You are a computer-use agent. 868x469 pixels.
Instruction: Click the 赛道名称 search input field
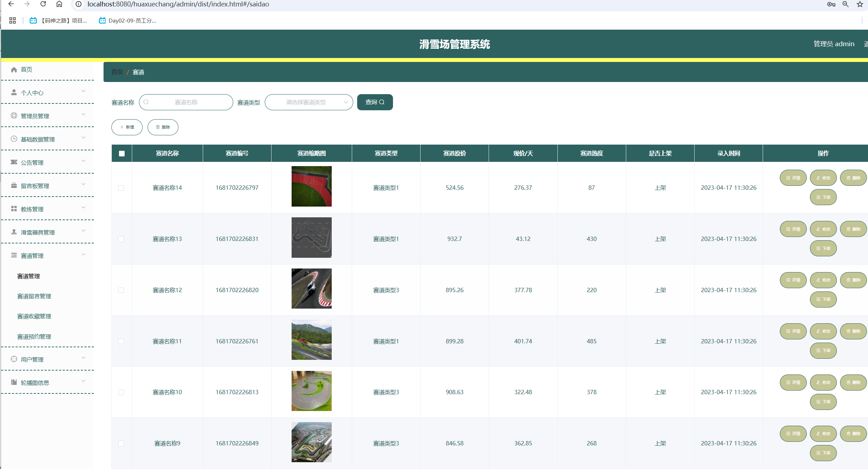coord(186,102)
